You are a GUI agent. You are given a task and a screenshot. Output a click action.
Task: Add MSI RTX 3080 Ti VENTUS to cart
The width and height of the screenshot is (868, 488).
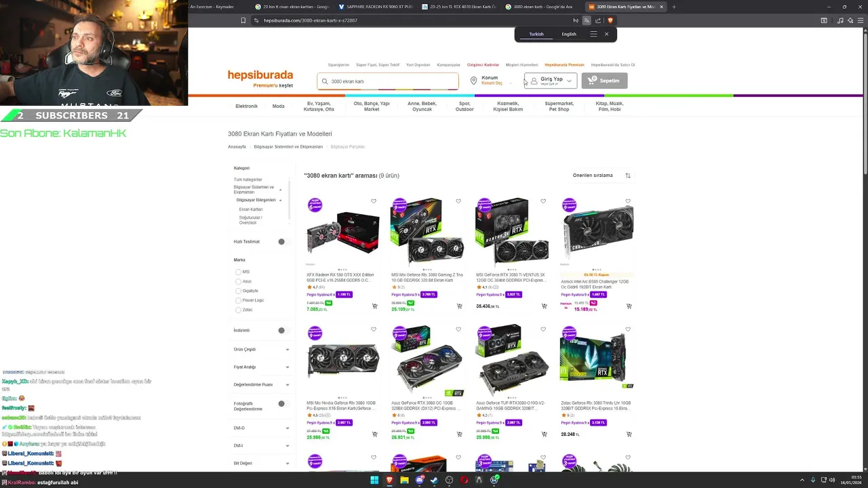coord(544,306)
